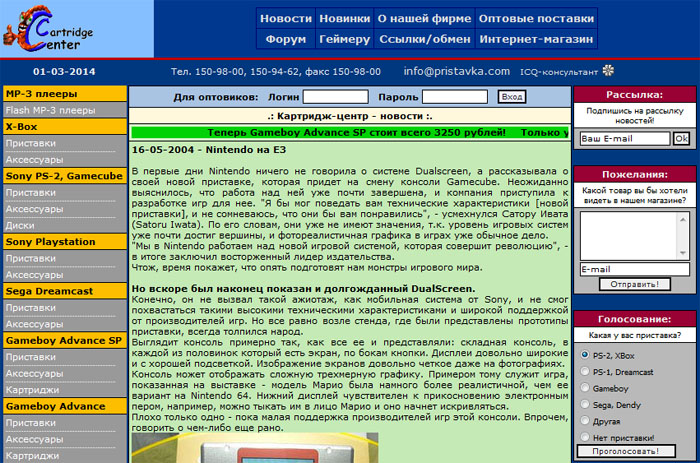Focus the Логин input field
This screenshot has height=463, width=700.
(336, 96)
